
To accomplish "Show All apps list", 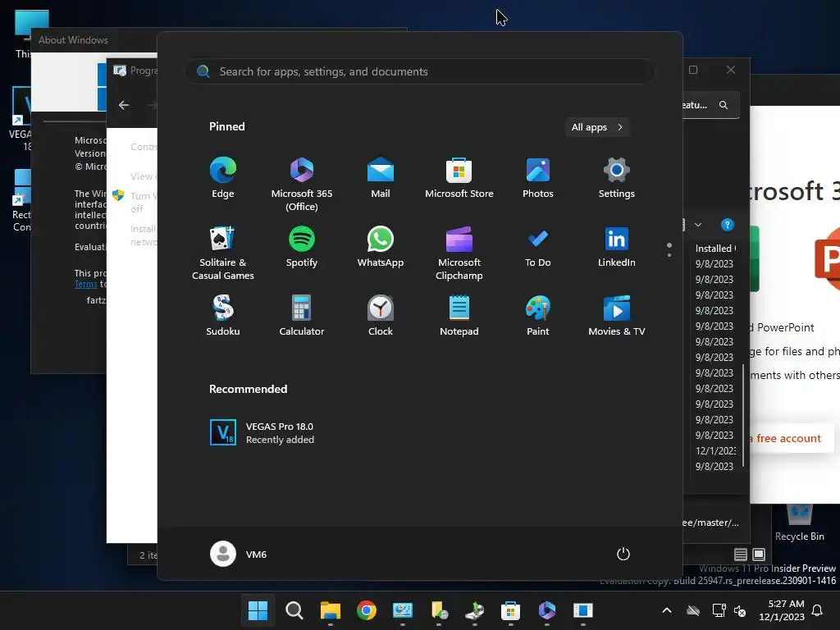I will click(597, 127).
